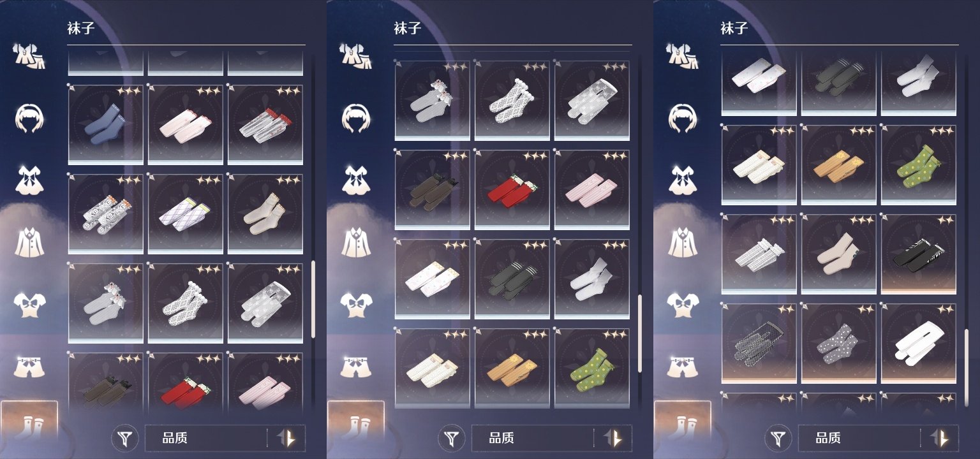This screenshot has width=980, height=459.
Task: Click the scrollbar thumb in the middle panel
Action: [640, 333]
